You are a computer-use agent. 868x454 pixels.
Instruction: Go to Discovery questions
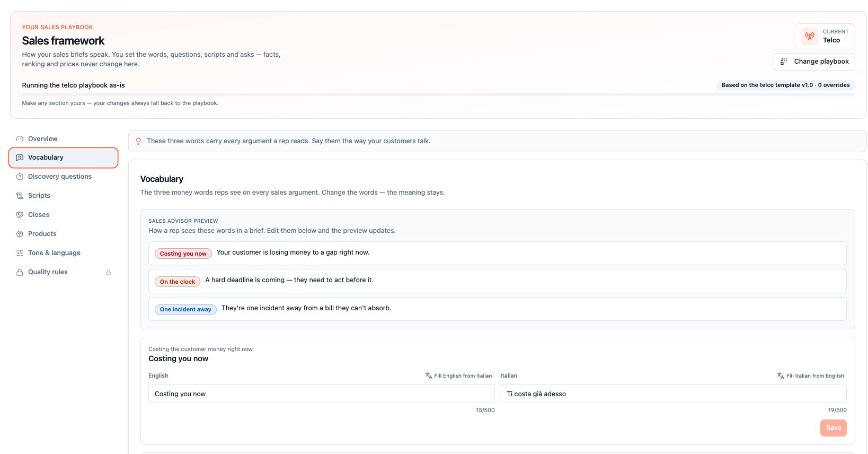point(63,177)
